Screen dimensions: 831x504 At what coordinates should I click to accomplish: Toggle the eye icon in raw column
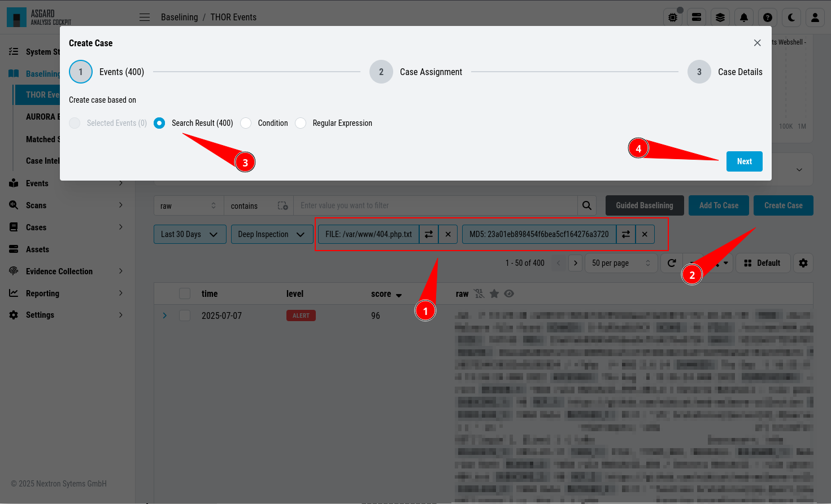(509, 293)
